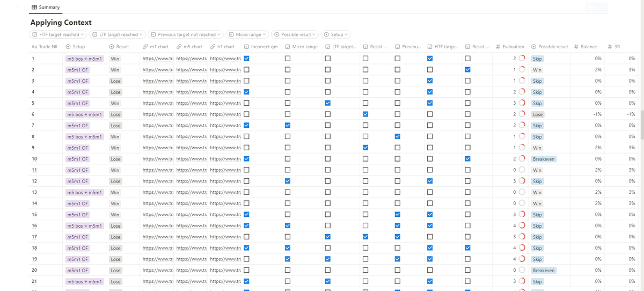Uncheck Previou... checkbox for trade 8
This screenshot has width=644, height=291.
tap(398, 136)
